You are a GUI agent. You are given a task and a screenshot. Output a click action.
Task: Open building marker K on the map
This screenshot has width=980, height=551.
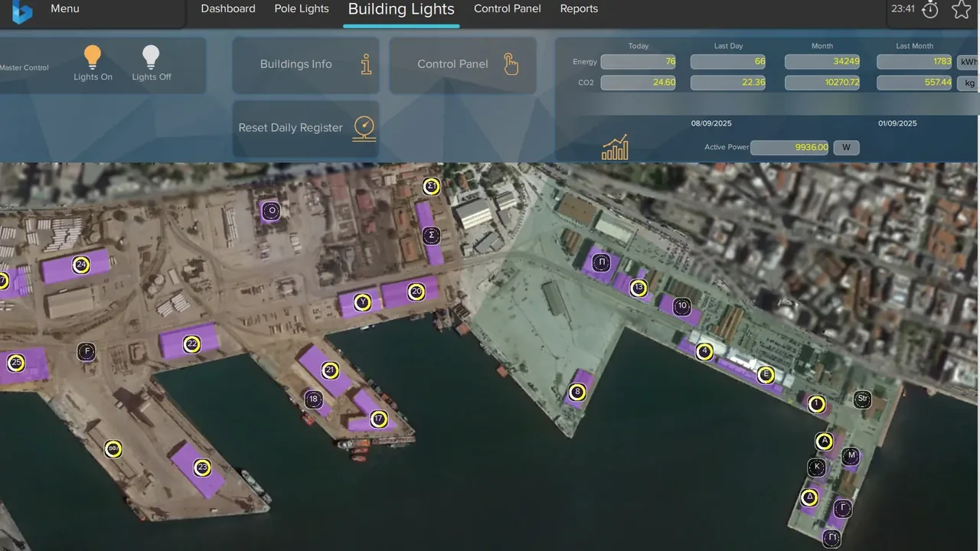click(817, 467)
